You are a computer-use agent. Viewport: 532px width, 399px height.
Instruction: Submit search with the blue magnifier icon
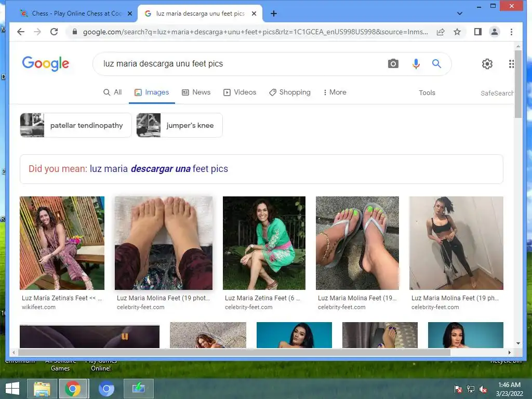point(436,64)
